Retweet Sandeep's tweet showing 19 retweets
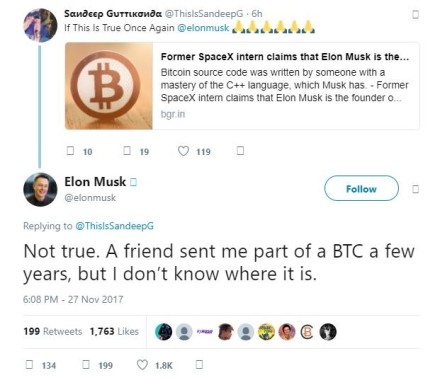Screen dimensions: 440x380 127,151
